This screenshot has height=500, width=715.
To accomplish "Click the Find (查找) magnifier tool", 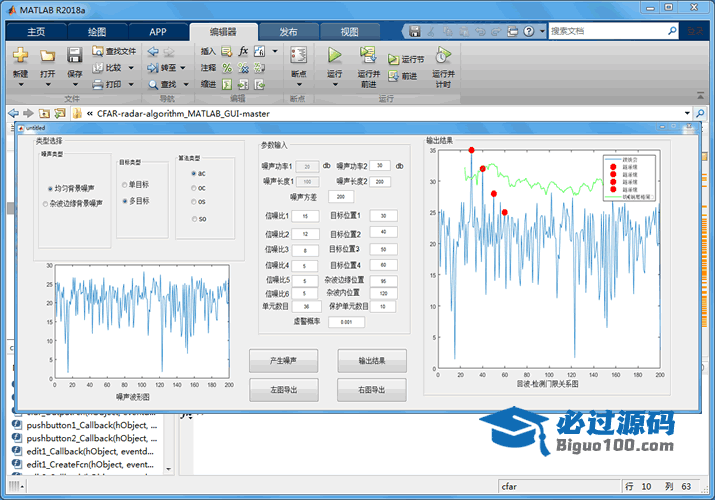I will point(162,84).
